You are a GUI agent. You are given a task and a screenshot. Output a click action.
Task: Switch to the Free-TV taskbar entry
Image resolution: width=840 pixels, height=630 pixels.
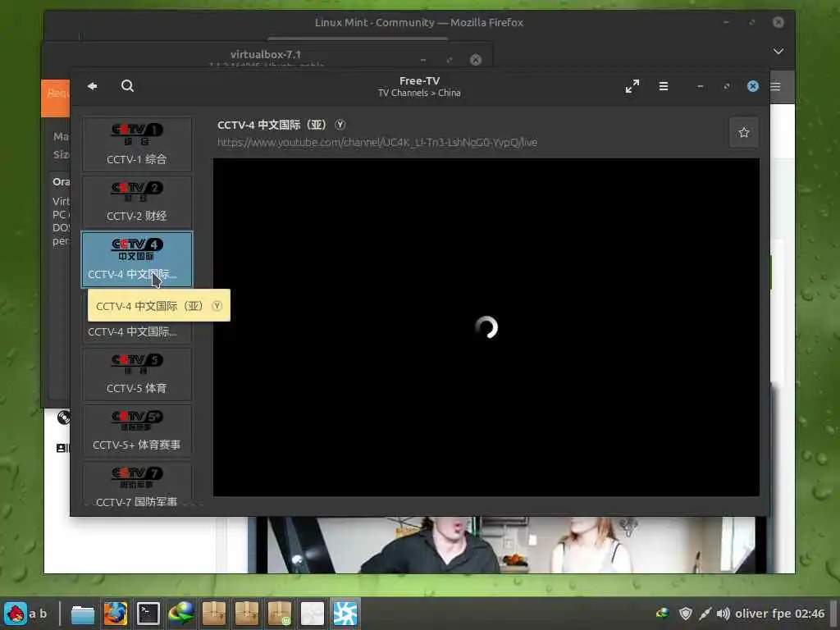click(x=345, y=614)
